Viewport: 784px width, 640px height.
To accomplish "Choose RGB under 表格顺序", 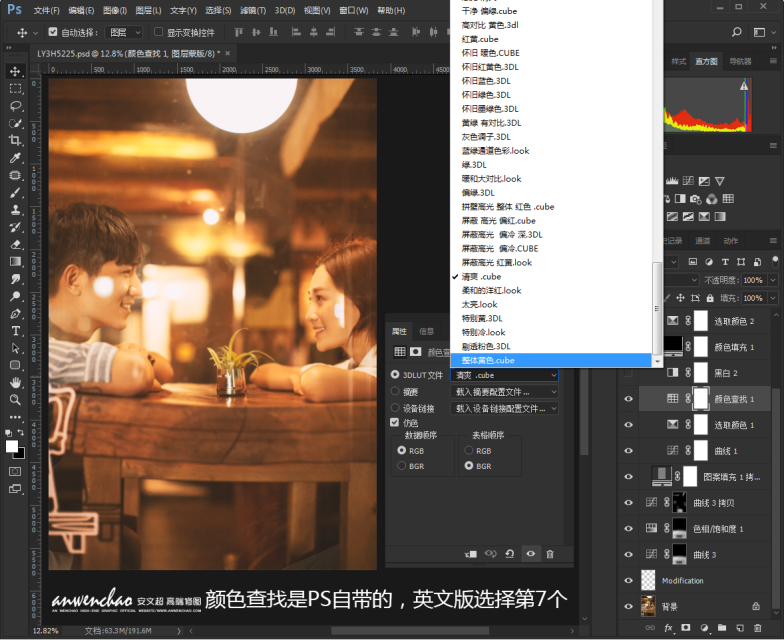I will pyautogui.click(x=469, y=450).
